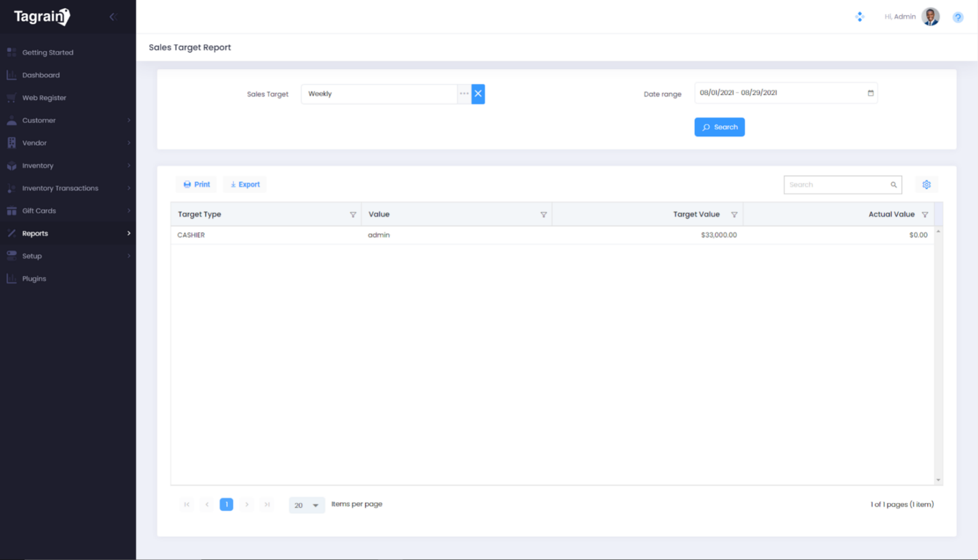This screenshot has width=978, height=560.
Task: Click the blue Search button
Action: point(719,126)
